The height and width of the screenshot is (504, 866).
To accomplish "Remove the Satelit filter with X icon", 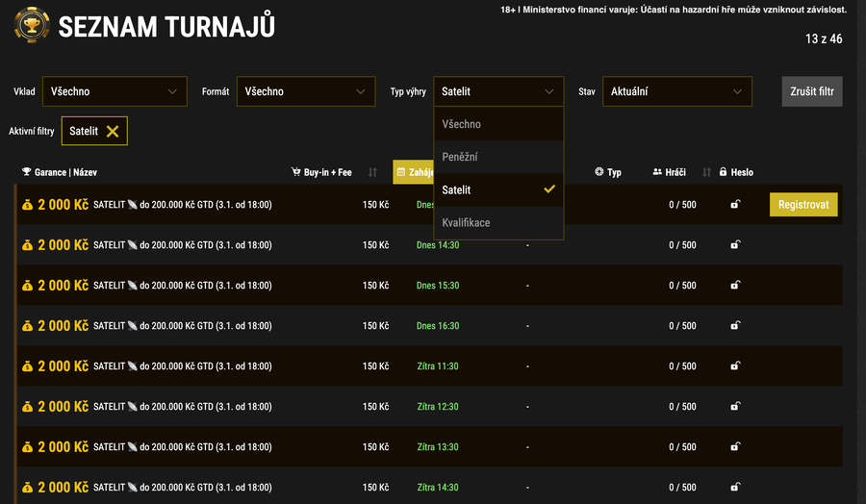I will [113, 132].
